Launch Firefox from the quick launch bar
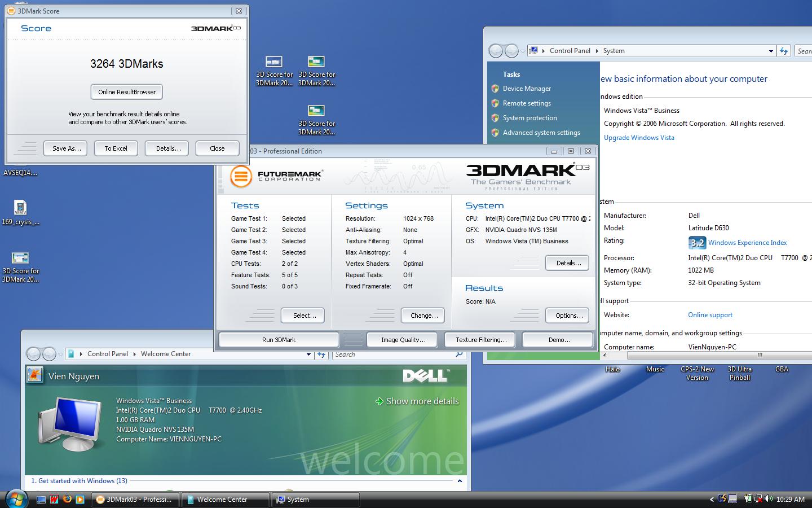 67,500
